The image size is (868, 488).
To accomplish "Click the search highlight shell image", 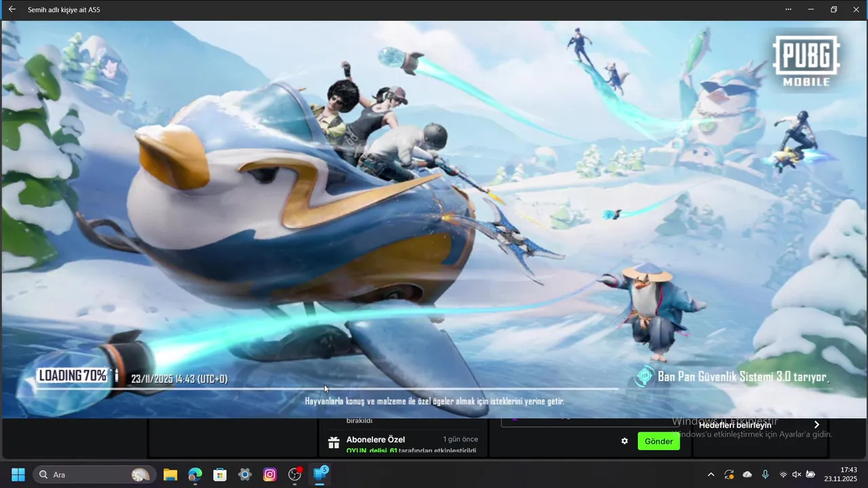I will pyautogui.click(x=140, y=474).
